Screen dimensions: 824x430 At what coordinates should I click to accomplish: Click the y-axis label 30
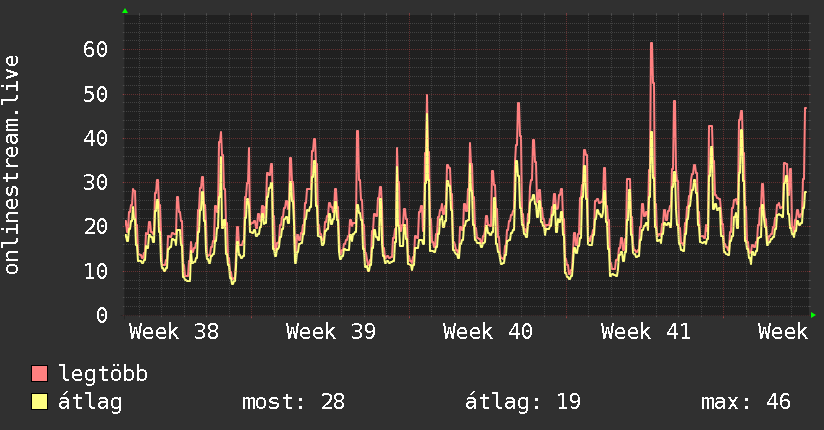coord(96,183)
